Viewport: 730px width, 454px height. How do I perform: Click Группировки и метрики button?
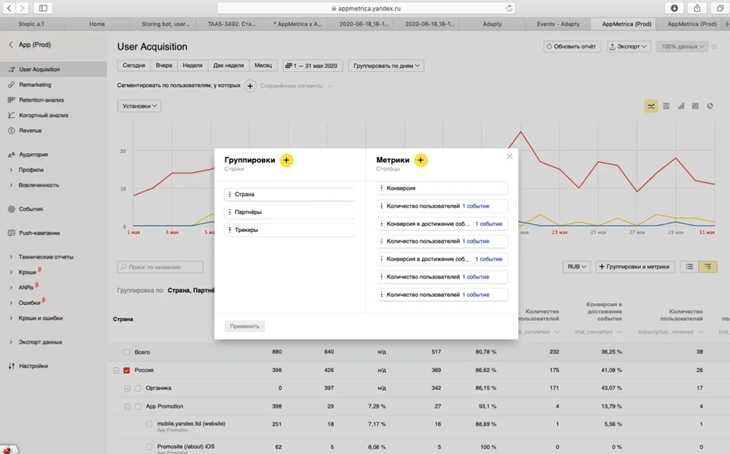pyautogui.click(x=635, y=267)
